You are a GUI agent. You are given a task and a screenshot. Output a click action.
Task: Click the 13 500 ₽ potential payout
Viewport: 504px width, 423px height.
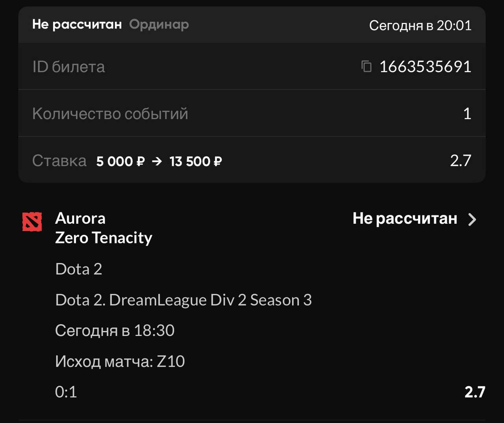coord(196,161)
